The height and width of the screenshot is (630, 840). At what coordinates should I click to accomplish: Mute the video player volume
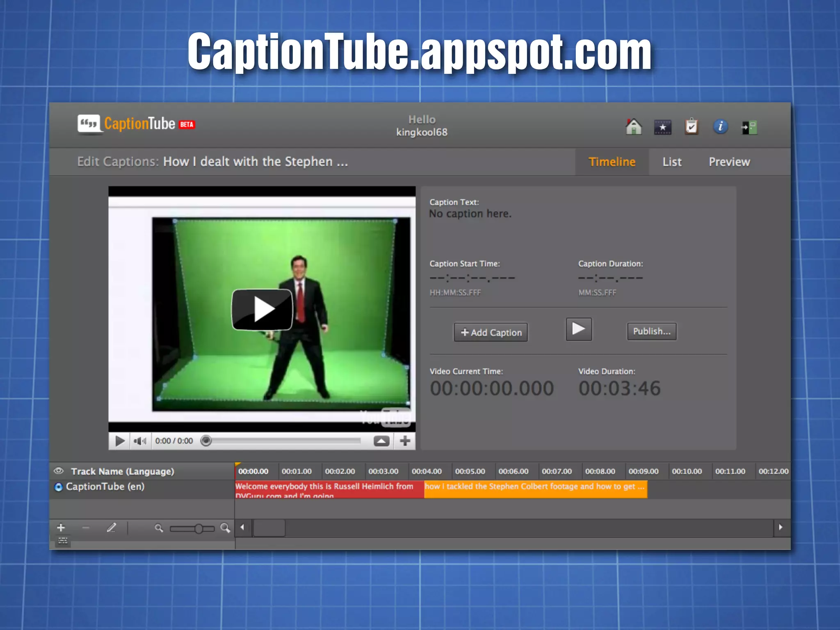pyautogui.click(x=140, y=441)
